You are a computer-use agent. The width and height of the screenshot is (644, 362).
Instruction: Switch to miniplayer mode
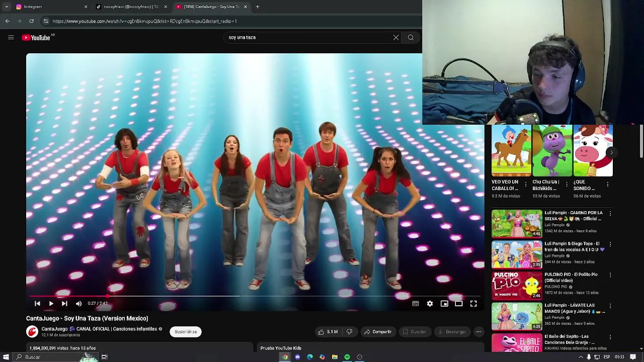pos(444,304)
